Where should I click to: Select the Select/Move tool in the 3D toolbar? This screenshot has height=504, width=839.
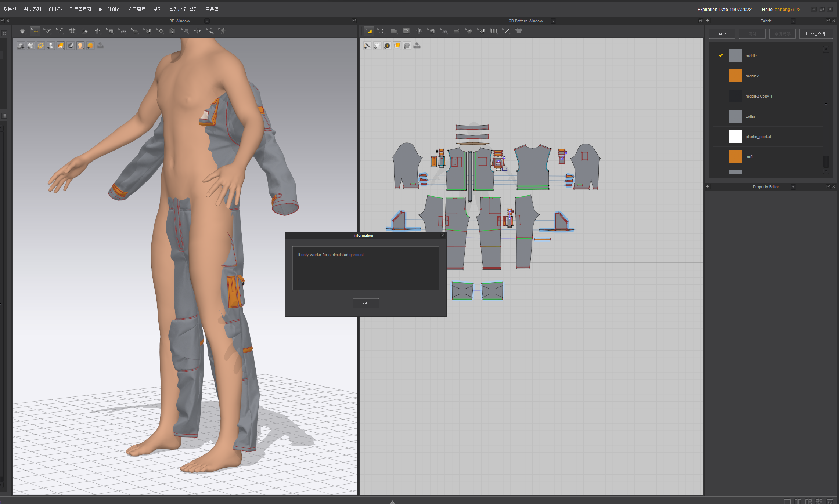35,31
